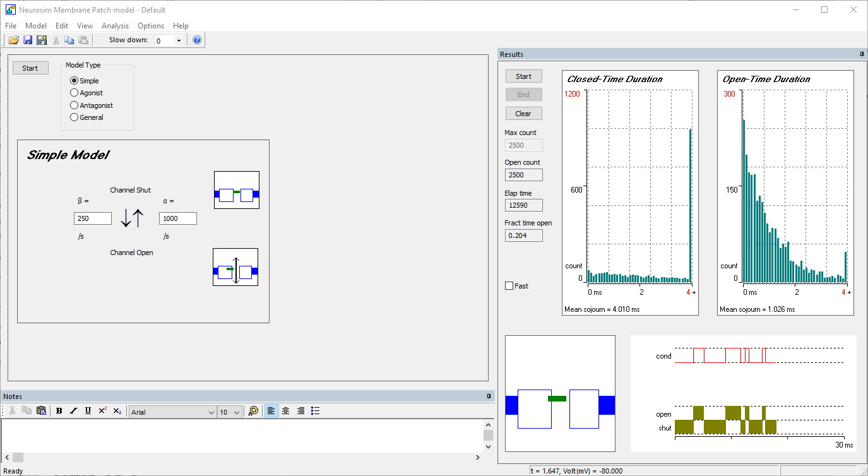Open the font size dropdown showing 10
868x476 pixels.
coord(237,412)
